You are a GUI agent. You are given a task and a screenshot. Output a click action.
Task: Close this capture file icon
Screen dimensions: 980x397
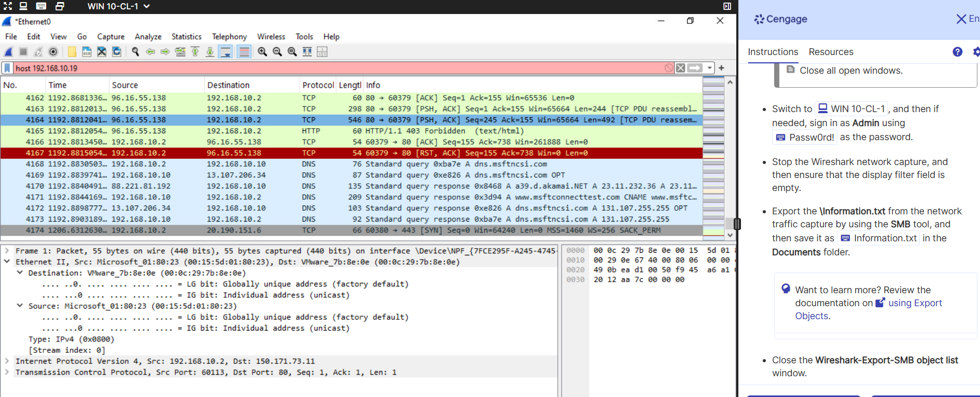coord(102,51)
